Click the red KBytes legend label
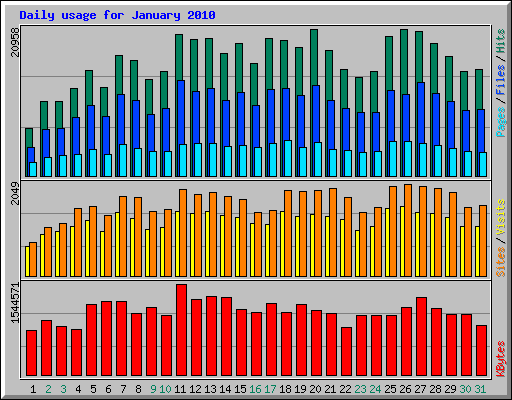The width and height of the screenshot is (512, 400). [501, 359]
